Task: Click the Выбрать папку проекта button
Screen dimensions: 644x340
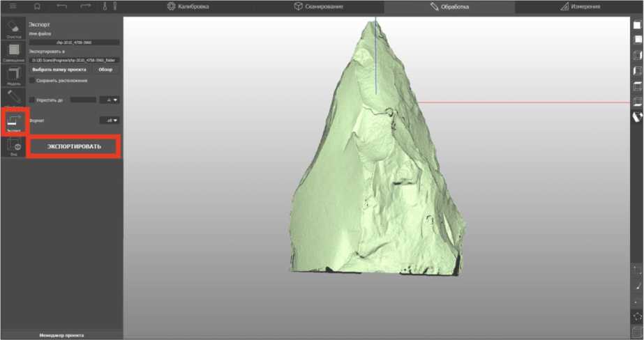Action: [59, 70]
